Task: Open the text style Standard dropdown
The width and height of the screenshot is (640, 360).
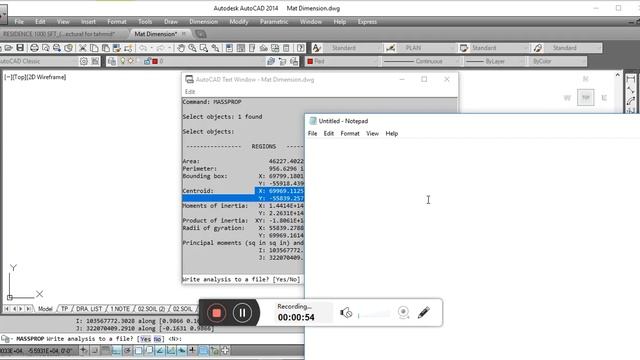Action: click(x=353, y=48)
